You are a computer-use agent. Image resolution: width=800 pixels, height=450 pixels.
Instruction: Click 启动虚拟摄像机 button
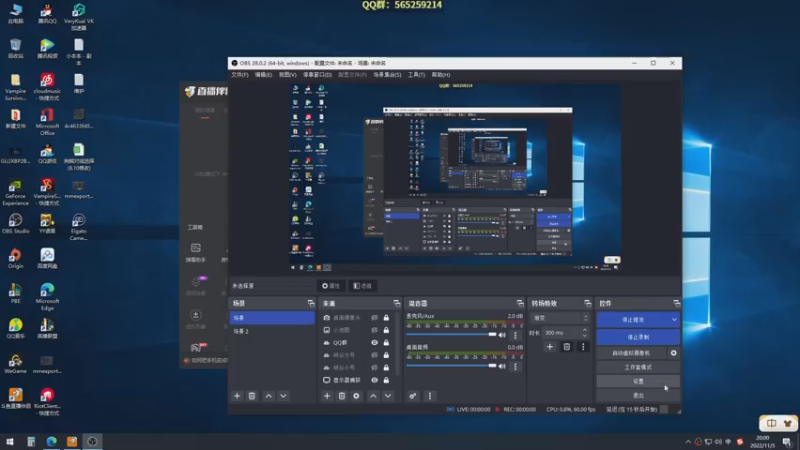coord(632,353)
